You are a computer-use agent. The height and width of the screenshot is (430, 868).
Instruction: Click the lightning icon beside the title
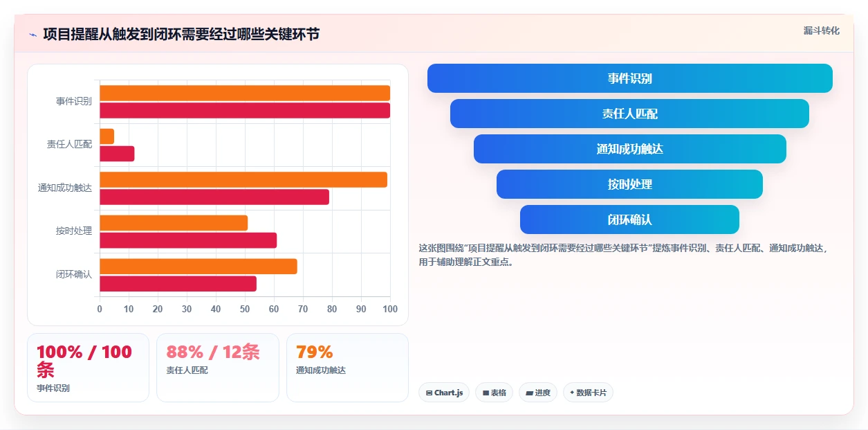pyautogui.click(x=33, y=35)
